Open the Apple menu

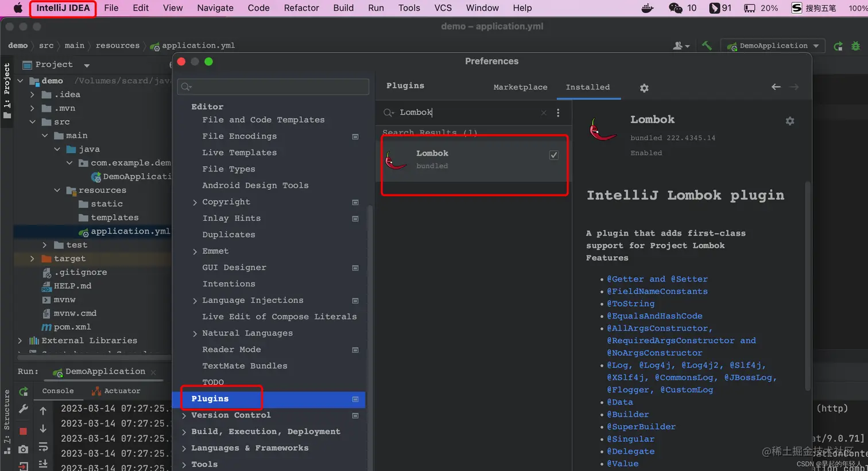[18, 8]
